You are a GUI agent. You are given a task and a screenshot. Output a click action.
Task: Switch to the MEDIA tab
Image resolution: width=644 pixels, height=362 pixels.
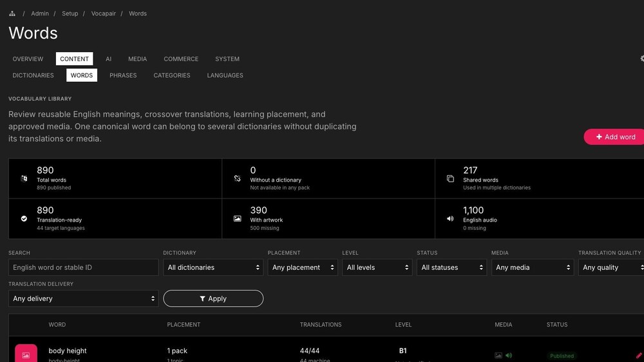[x=138, y=59]
